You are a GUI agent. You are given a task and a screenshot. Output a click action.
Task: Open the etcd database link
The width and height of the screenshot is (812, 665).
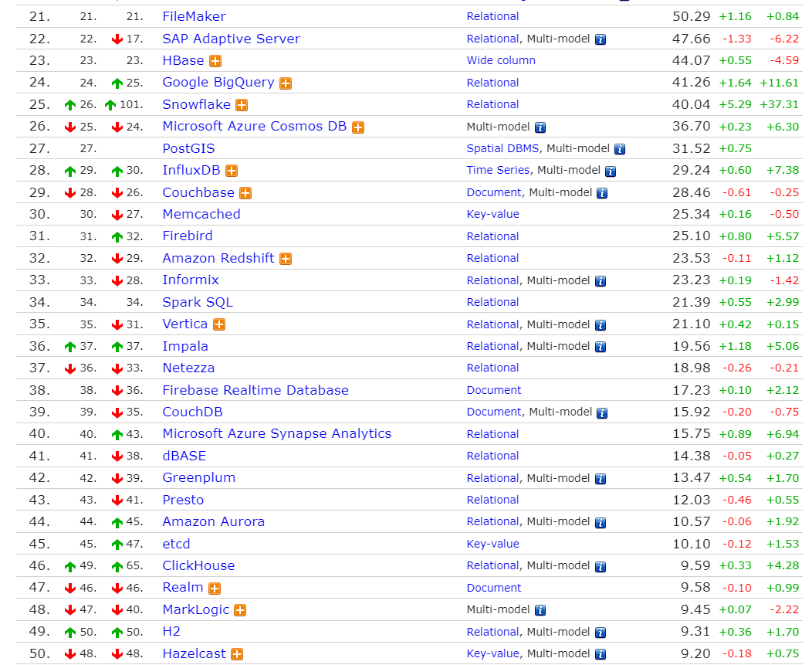point(177,545)
